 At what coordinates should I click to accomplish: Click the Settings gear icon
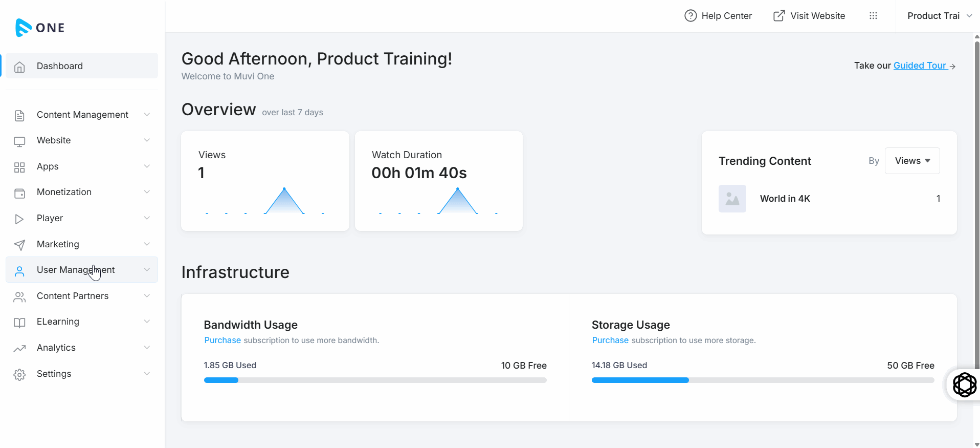(19, 375)
